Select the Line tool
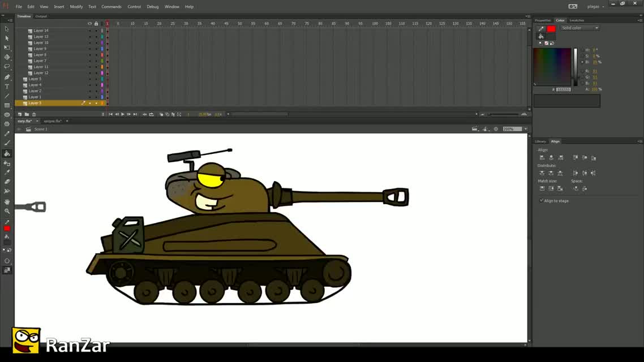 [7, 96]
